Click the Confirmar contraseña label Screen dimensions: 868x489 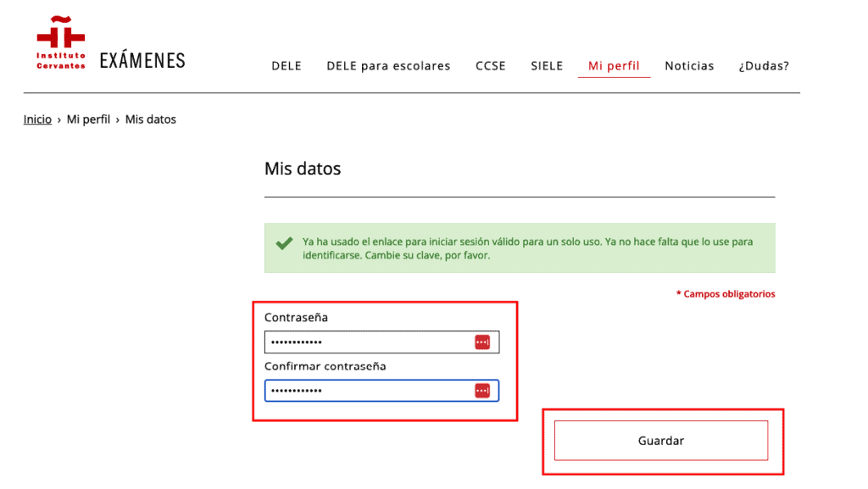325,366
